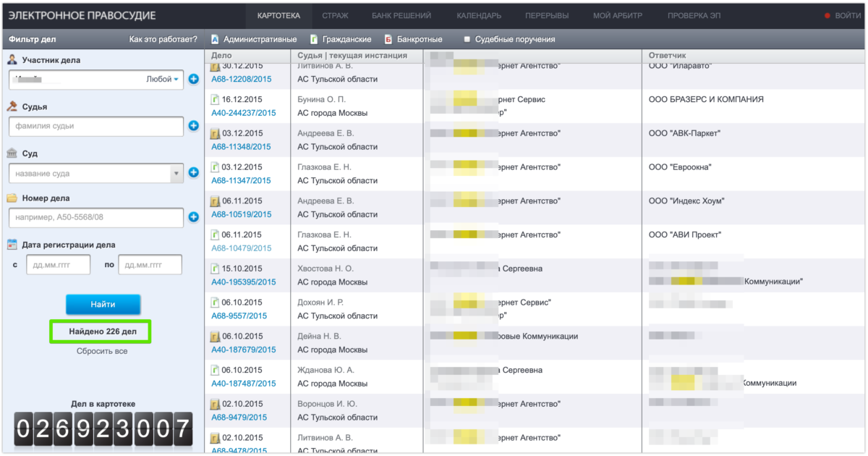Click plus icon next to participant field
Image resolution: width=868 pixels, height=456 pixels.
(194, 79)
